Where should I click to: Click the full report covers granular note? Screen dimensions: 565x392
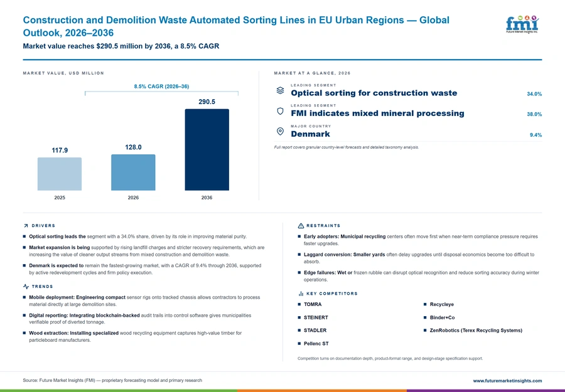(x=347, y=147)
